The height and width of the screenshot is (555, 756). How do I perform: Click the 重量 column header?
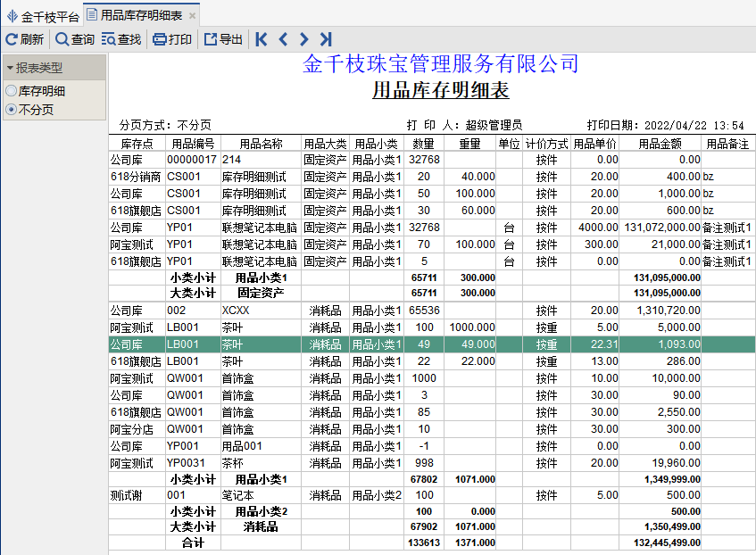point(470,144)
